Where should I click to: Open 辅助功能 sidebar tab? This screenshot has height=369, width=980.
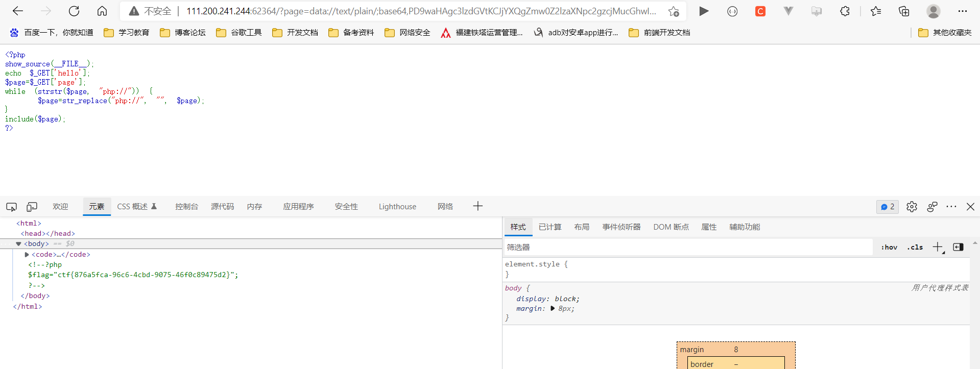(x=745, y=227)
